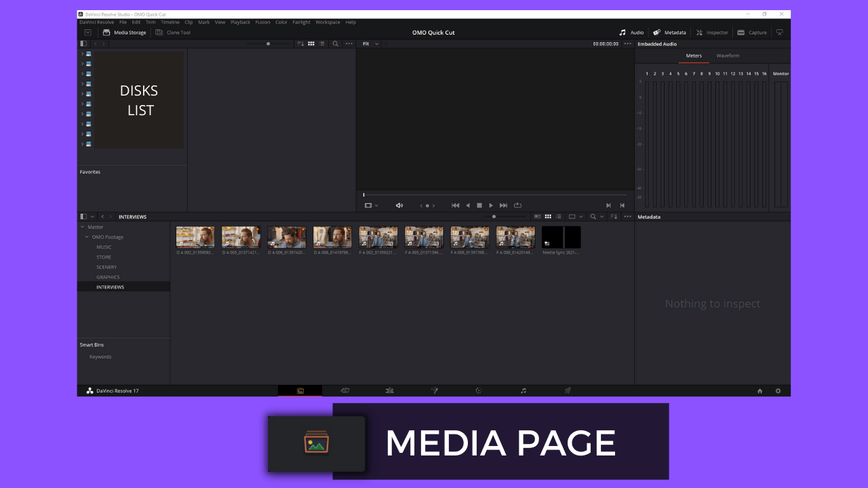
Task: Open Keywords smart bin
Action: tap(100, 357)
